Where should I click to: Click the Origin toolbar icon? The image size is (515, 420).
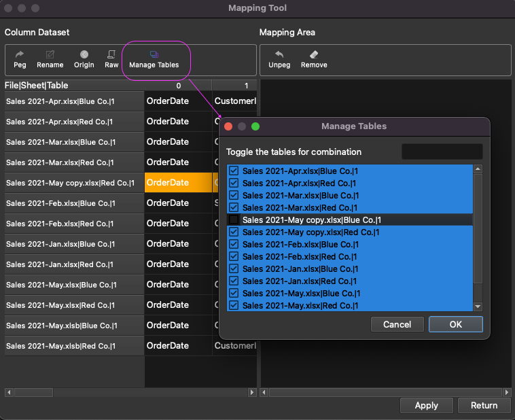84,60
